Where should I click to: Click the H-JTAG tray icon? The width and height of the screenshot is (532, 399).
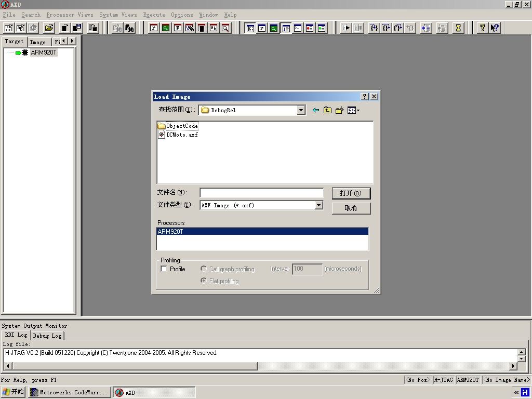[525, 393]
